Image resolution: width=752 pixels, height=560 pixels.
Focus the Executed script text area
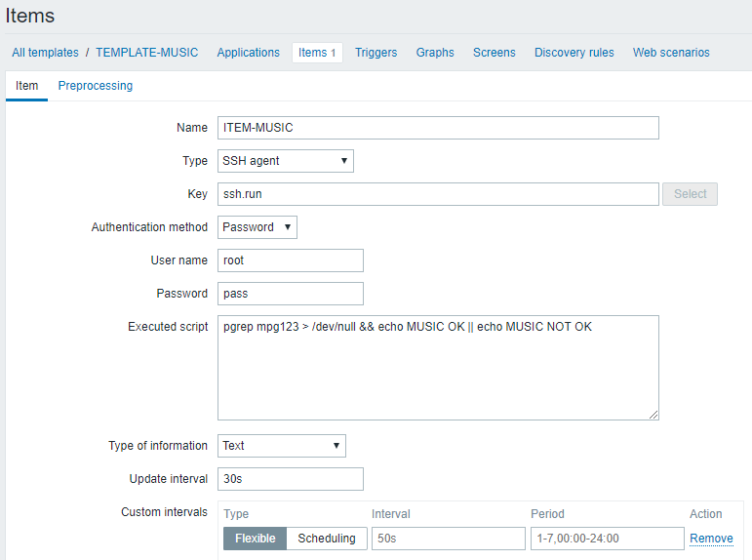coord(438,367)
